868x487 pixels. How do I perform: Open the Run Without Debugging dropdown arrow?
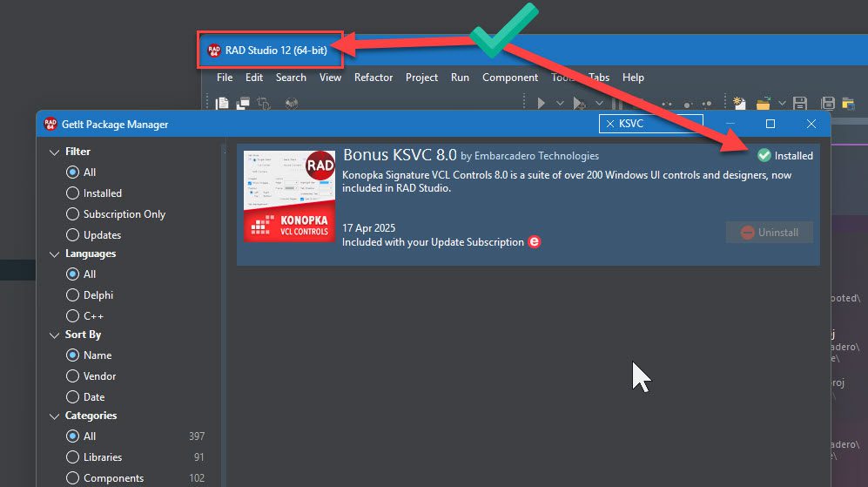point(600,104)
